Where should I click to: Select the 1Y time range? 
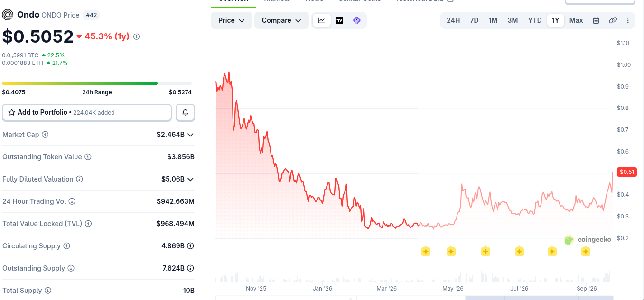coord(556,20)
